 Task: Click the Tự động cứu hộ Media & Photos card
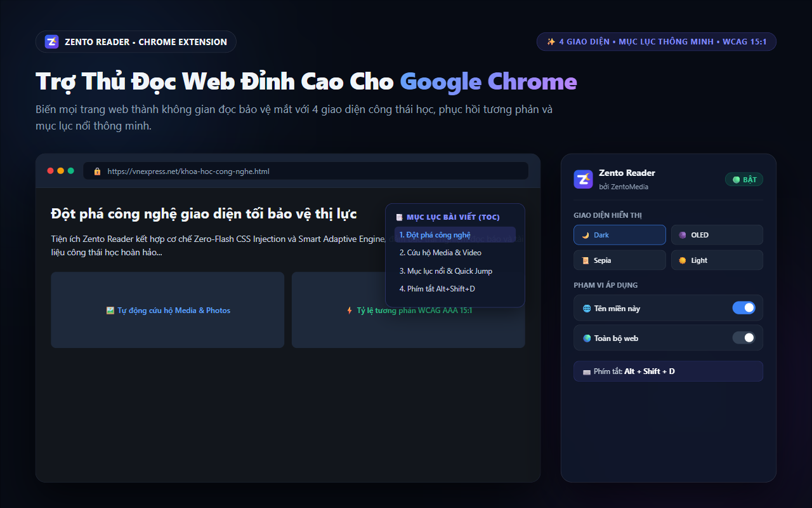tap(167, 310)
